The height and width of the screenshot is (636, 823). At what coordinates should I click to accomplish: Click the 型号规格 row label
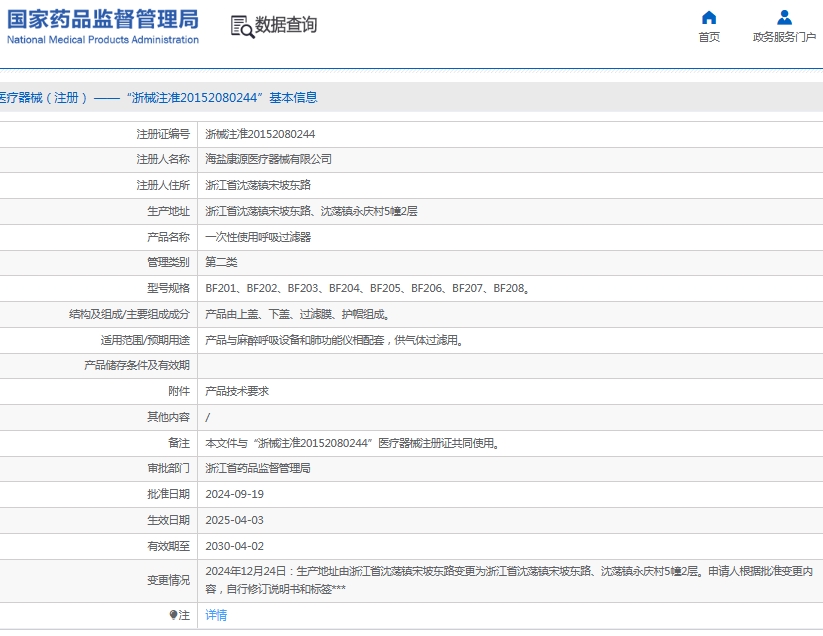[x=168, y=289]
